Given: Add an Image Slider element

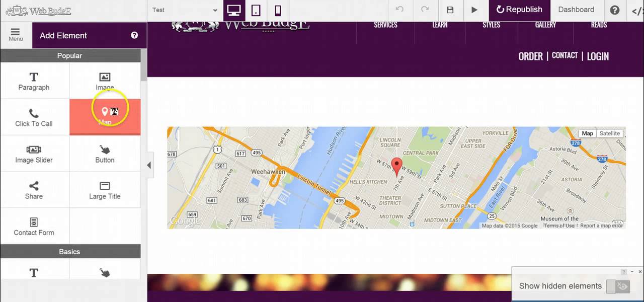Looking at the screenshot, I should pos(34,154).
